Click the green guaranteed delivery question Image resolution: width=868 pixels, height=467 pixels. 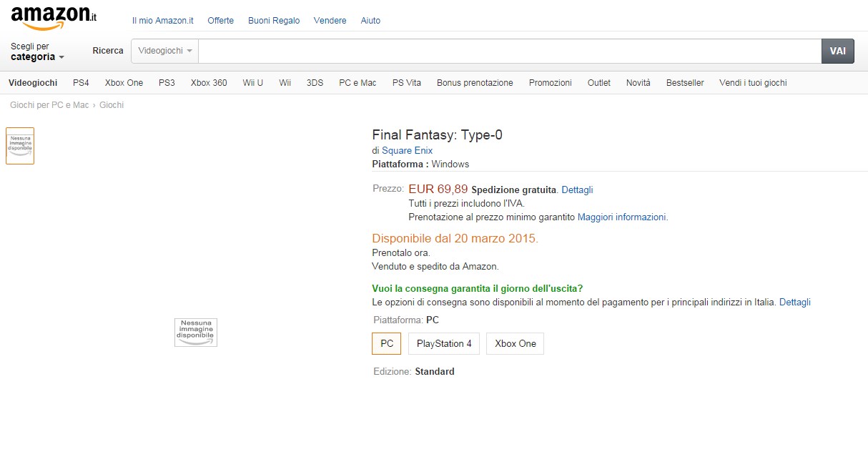click(478, 289)
